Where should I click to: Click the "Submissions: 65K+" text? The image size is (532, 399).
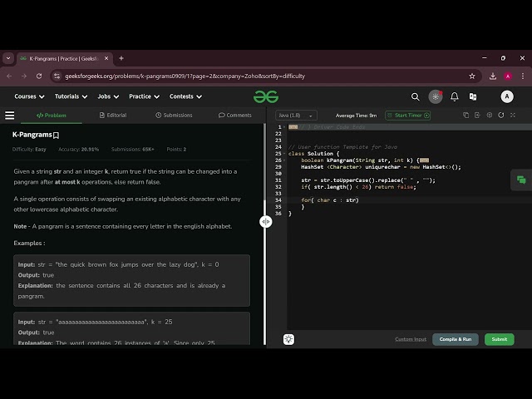coord(133,150)
